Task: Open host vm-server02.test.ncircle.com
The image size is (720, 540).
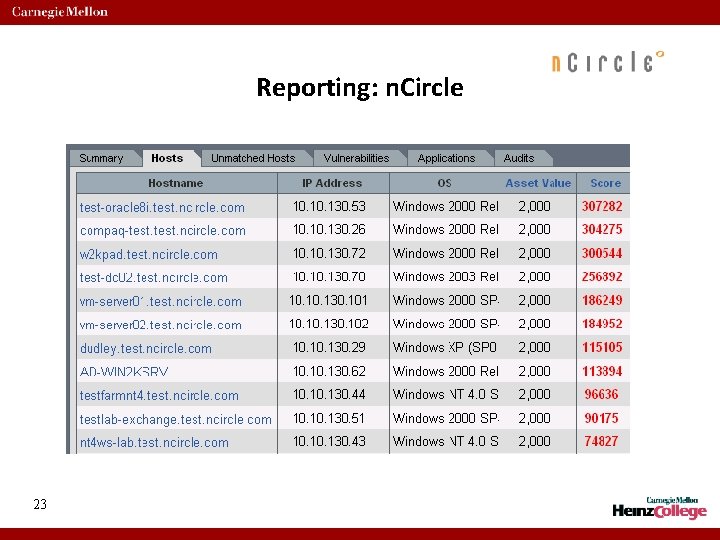Action: click(x=161, y=325)
